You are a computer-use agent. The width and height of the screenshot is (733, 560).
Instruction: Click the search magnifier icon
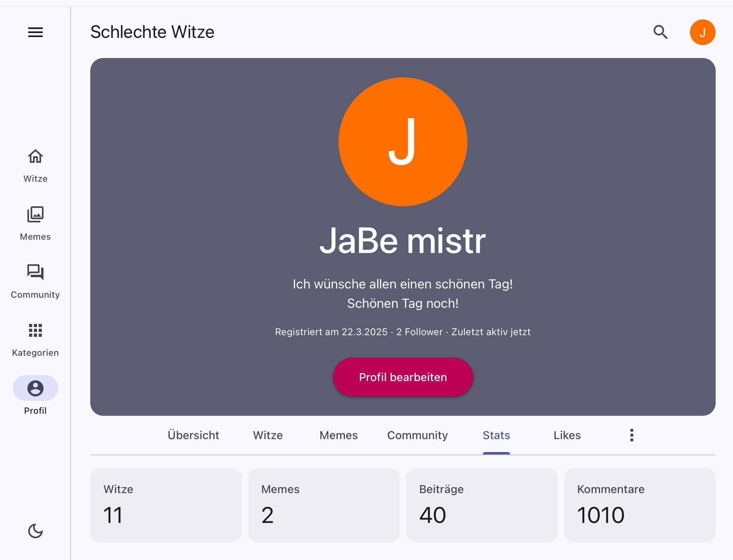tap(660, 32)
